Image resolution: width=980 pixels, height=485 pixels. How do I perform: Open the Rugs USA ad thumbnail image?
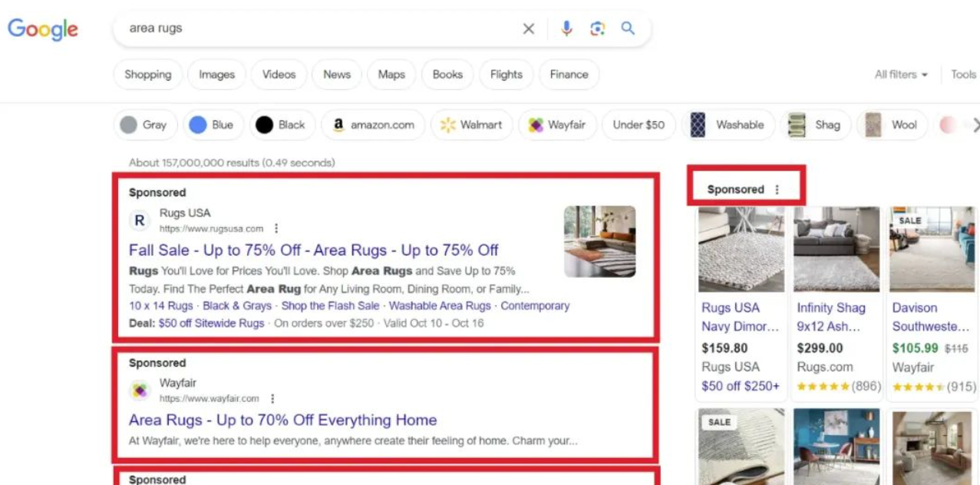600,241
